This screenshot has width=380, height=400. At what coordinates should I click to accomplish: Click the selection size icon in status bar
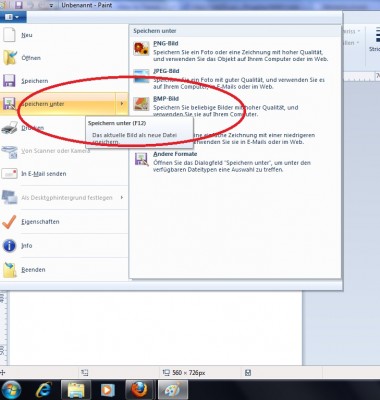(x=85, y=373)
